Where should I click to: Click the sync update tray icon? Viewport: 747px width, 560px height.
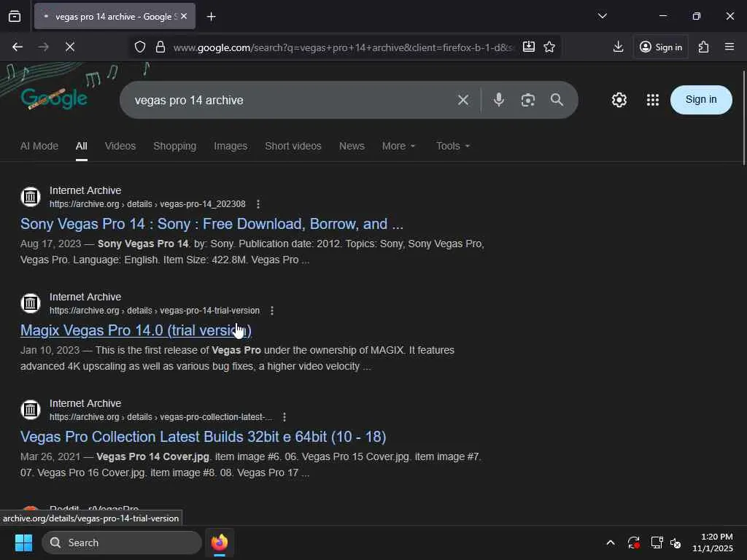(633, 542)
